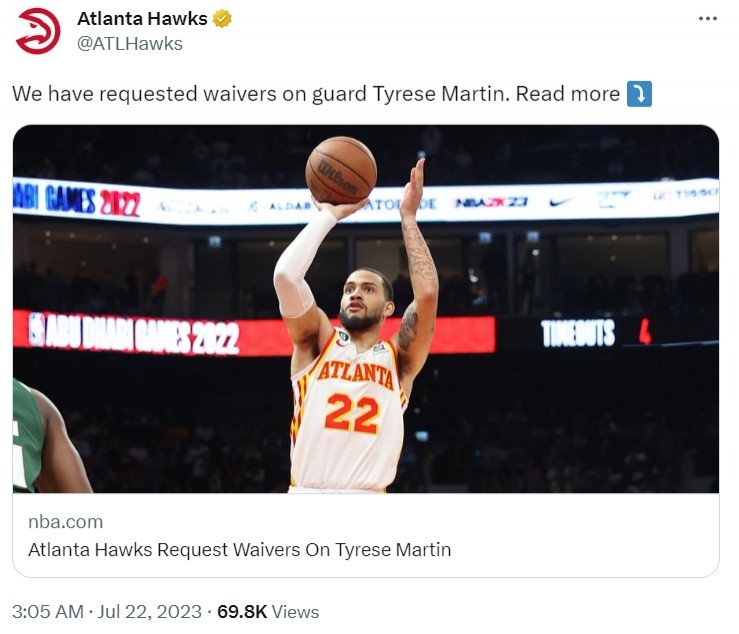Click the gold verified badge
Screen dimensions: 739x634
point(222,19)
